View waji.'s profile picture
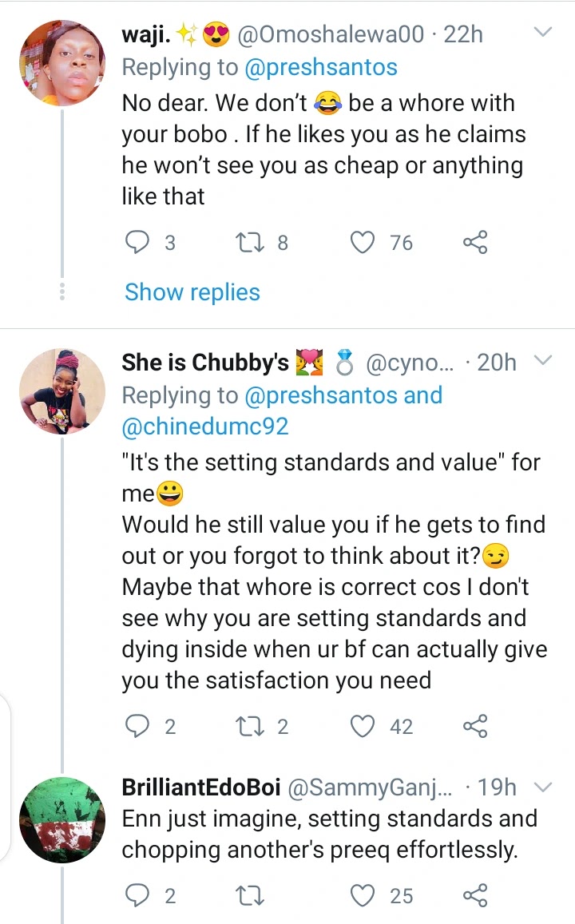Image resolution: width=575 pixels, height=924 pixels. click(61, 64)
